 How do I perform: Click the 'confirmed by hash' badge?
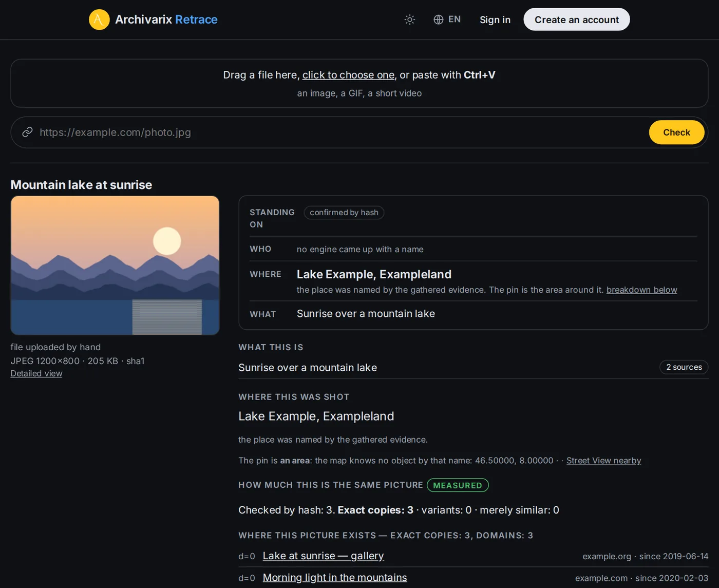[x=344, y=213]
